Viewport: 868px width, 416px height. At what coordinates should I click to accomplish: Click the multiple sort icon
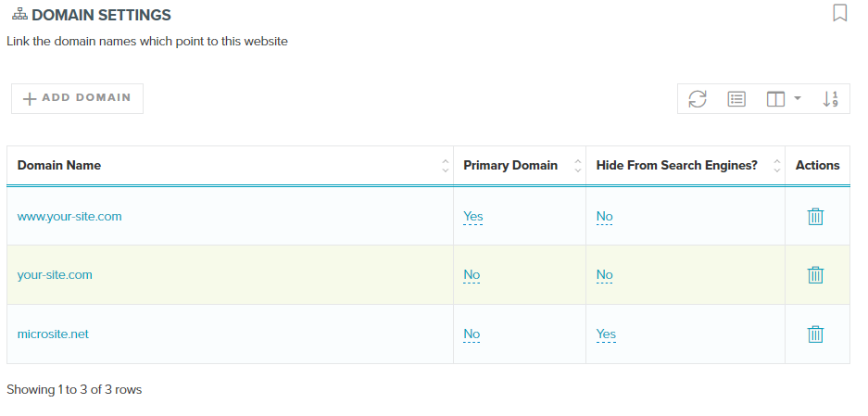(x=830, y=98)
